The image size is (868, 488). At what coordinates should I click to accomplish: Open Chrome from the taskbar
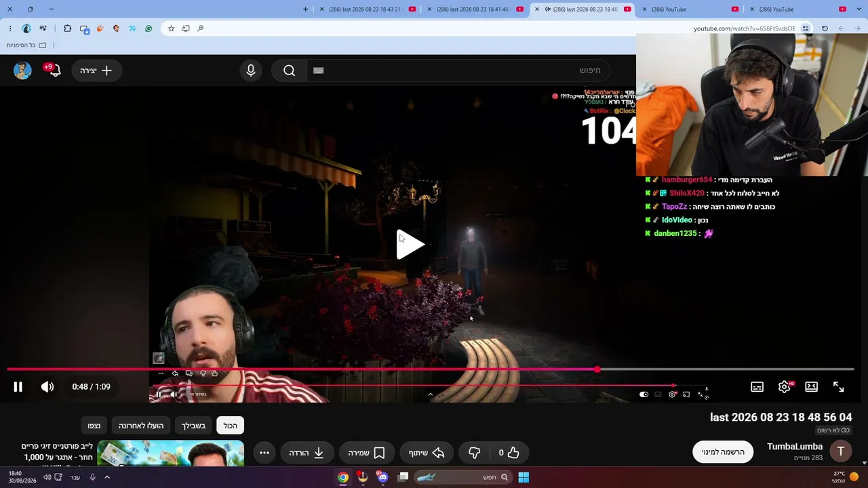pos(343,477)
